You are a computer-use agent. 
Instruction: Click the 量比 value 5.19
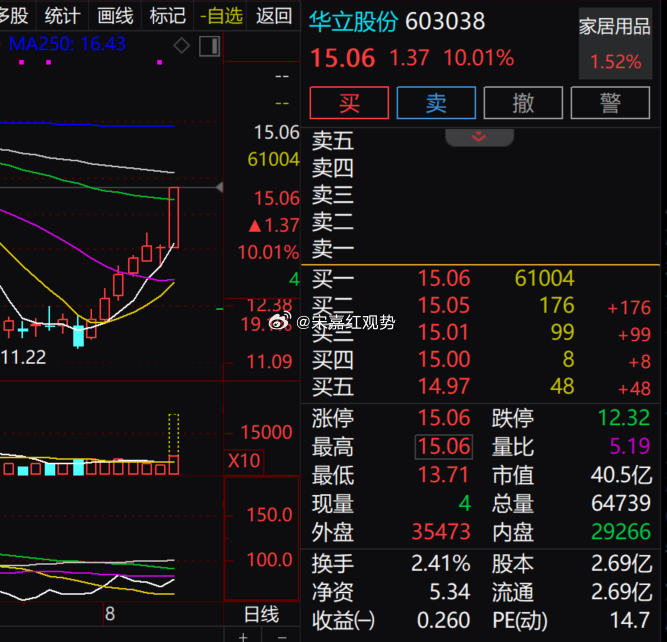point(630,446)
